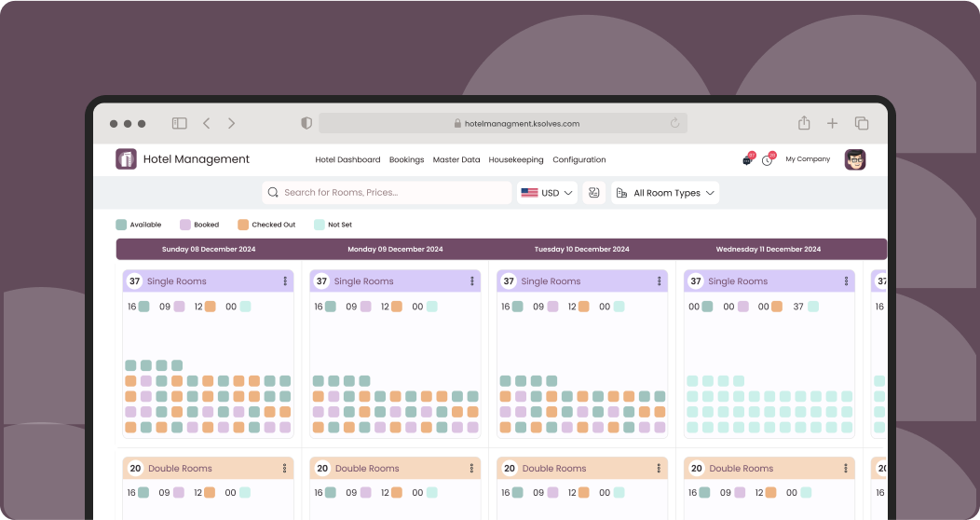Screen dimensions: 980x520
Task: Go to the Hotel Dashboard menu item
Action: point(347,159)
